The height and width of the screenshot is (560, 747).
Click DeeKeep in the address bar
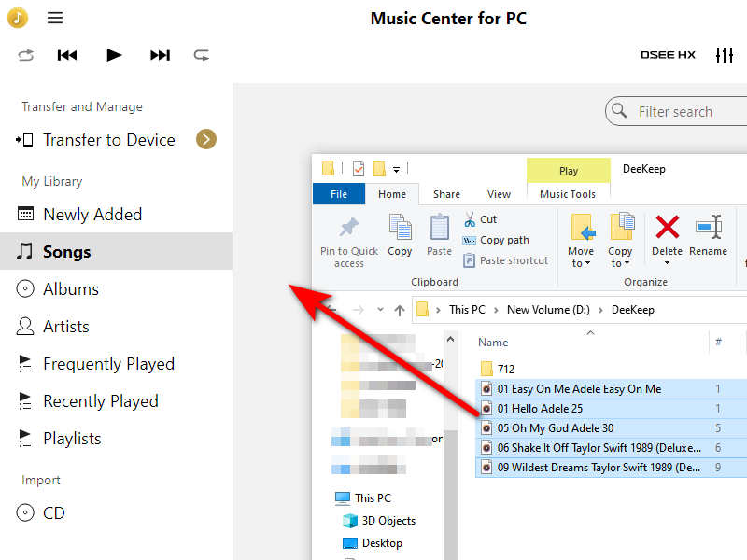point(633,310)
